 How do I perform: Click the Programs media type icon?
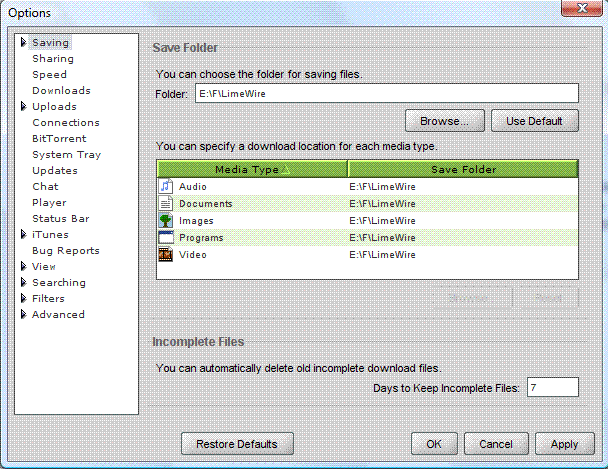tap(166, 238)
